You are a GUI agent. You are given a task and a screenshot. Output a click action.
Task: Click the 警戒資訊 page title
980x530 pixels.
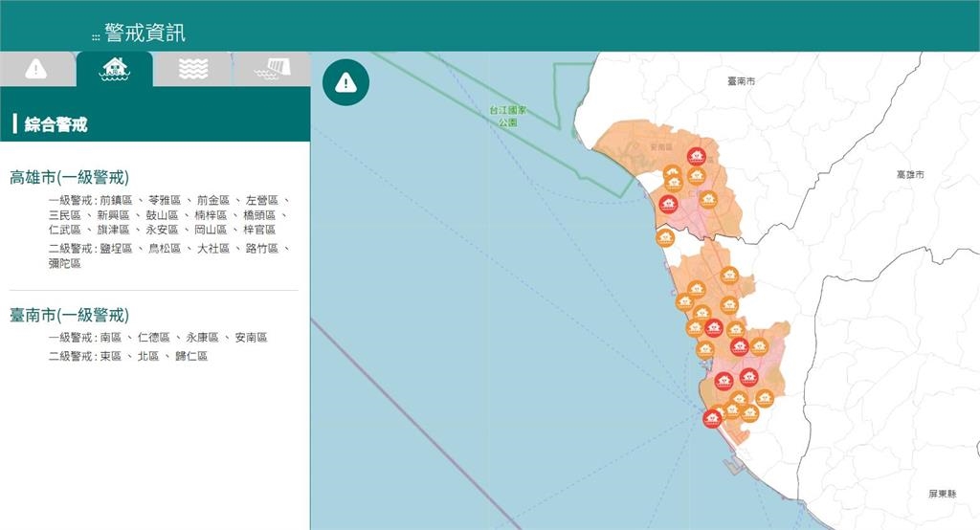[x=145, y=33]
